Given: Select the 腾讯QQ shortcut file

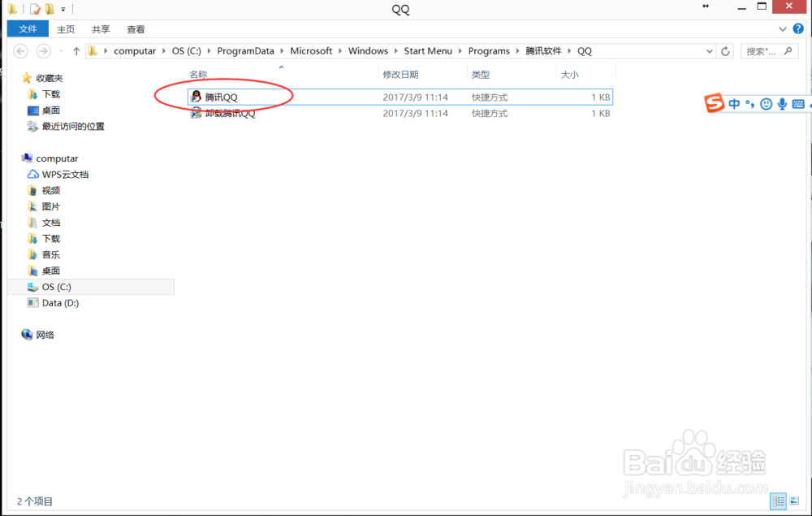Looking at the screenshot, I should (x=400, y=97).
